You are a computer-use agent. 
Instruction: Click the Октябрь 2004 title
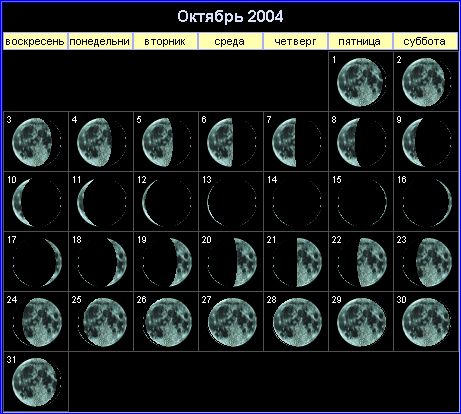[230, 16]
